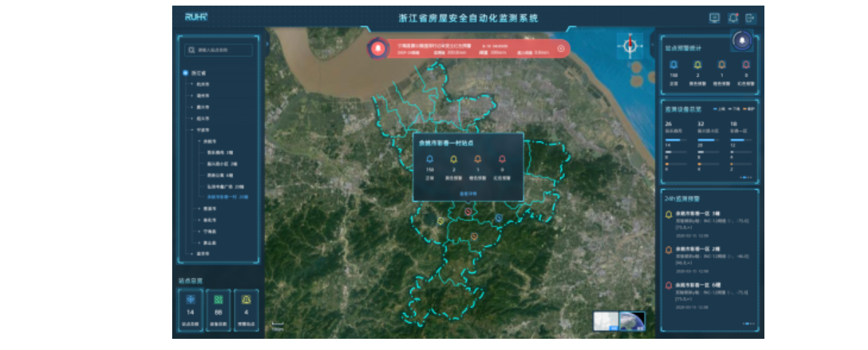Click the yellow map marker on the map

pos(440,221)
